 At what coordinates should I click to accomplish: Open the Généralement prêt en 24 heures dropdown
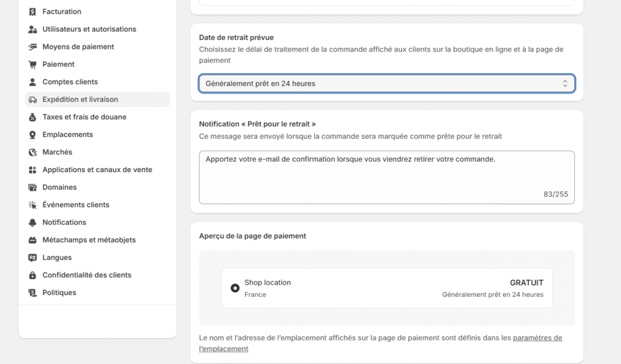pos(386,84)
